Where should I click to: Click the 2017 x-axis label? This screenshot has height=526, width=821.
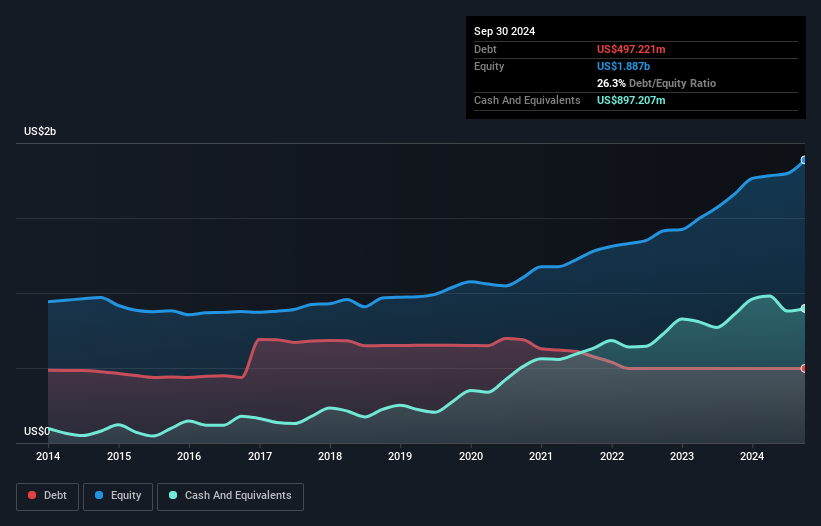(x=260, y=456)
